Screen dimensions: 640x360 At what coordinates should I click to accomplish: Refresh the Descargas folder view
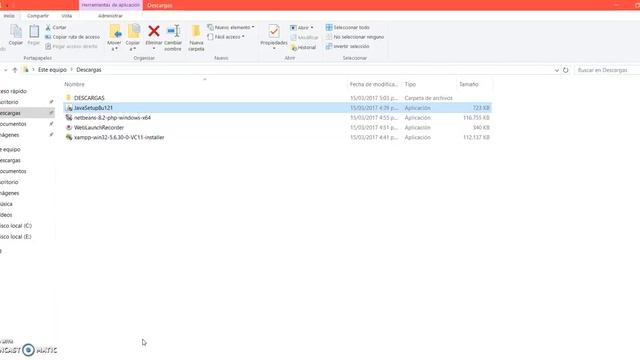(566, 70)
